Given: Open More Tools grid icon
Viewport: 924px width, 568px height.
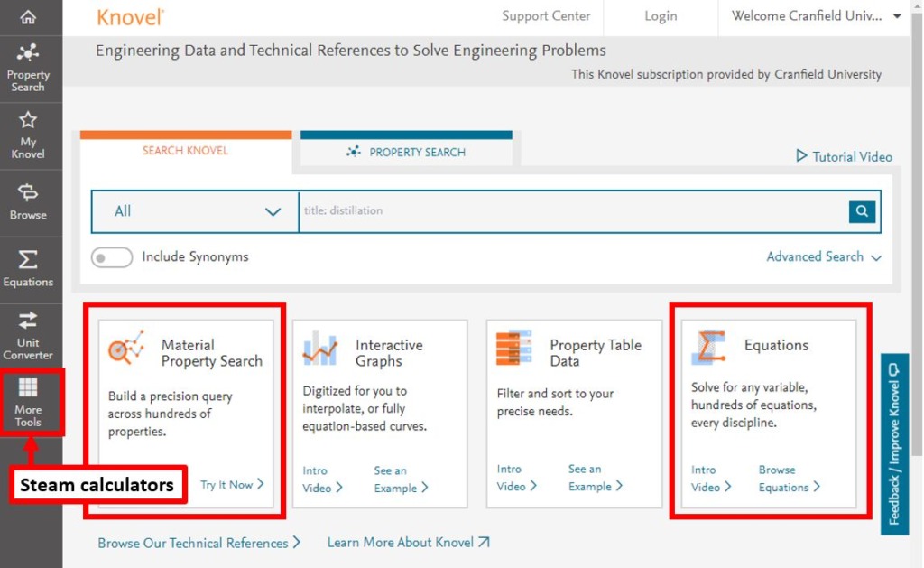Looking at the screenshot, I should [28, 402].
